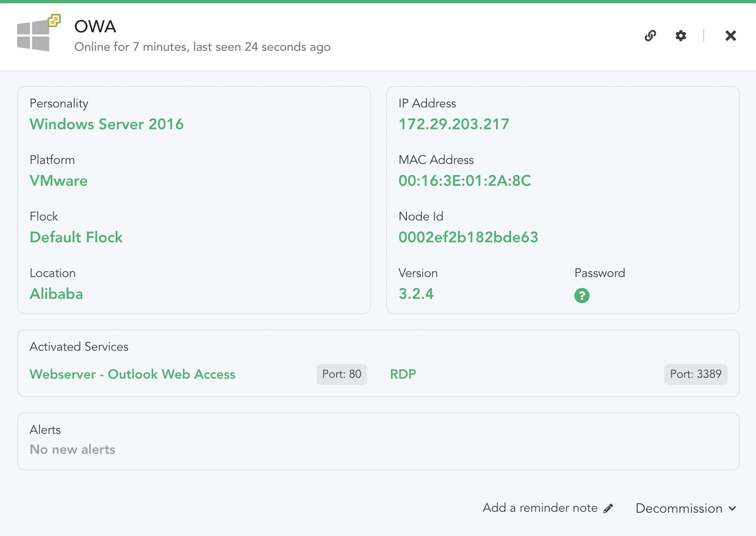Click the pencil icon for reminder note
This screenshot has width=756, height=536.
pyautogui.click(x=608, y=508)
